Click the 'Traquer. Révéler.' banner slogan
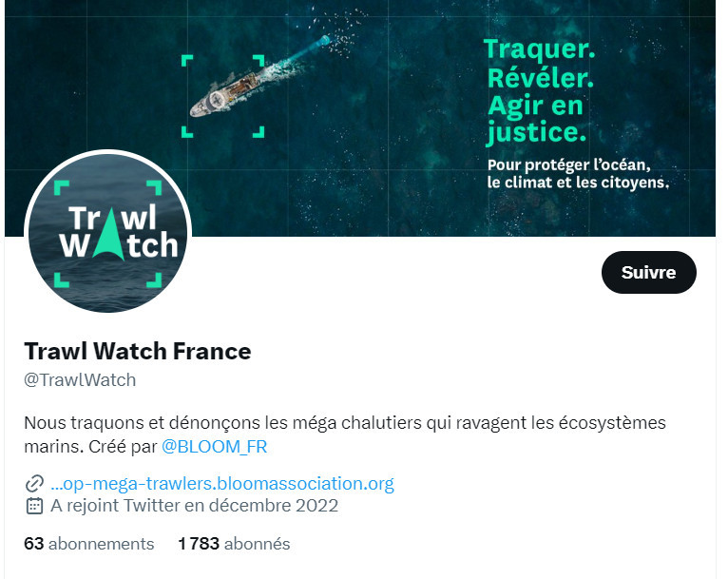728x579 pixels. pos(541,63)
